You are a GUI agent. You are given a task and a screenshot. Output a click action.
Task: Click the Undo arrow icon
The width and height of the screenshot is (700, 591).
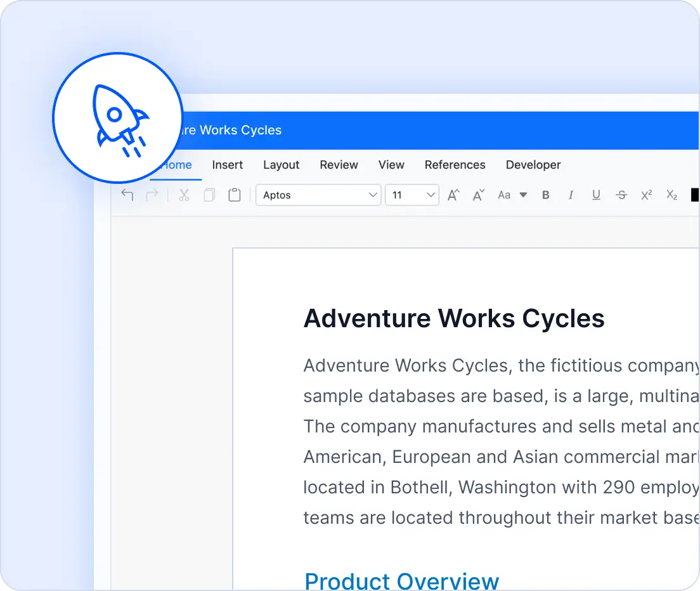pyautogui.click(x=127, y=195)
